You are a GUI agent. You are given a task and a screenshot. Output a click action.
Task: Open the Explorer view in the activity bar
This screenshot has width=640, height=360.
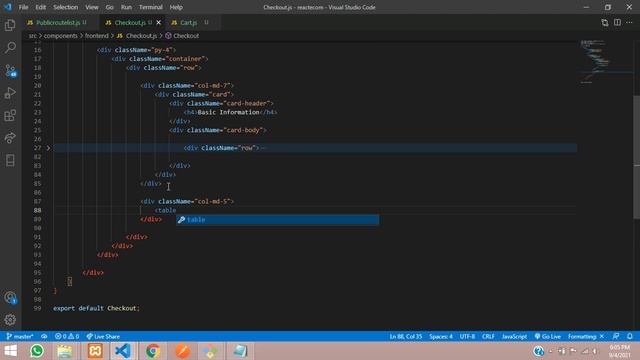tap(10, 25)
